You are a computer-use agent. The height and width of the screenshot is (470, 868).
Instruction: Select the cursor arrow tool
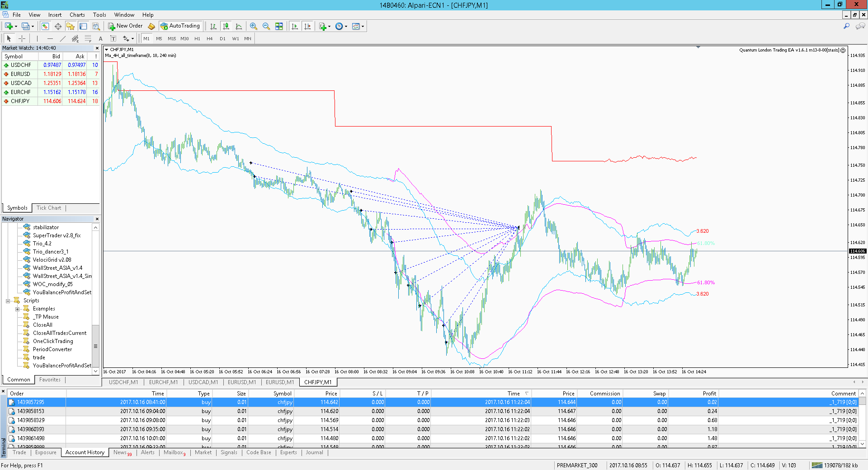pos(9,38)
